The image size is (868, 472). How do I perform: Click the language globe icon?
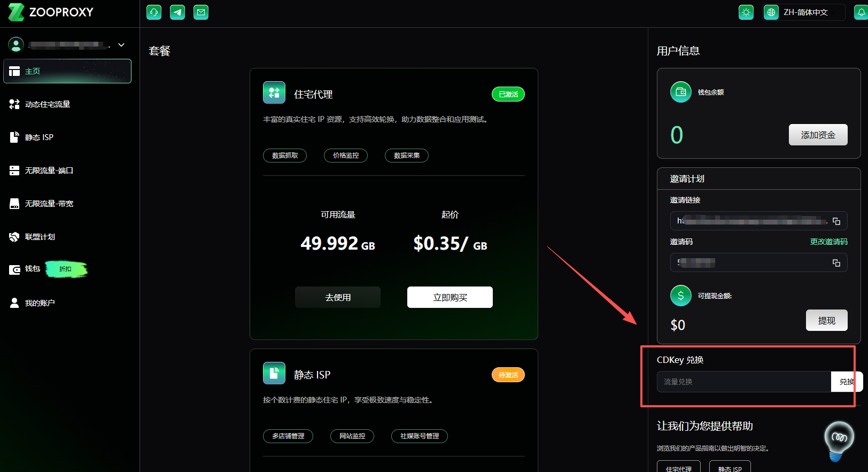[771, 12]
